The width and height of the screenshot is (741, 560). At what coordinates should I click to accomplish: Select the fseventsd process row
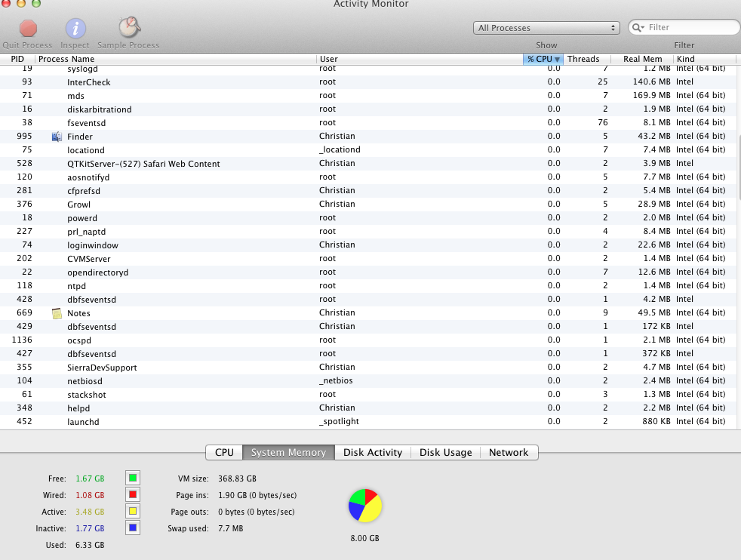pos(368,123)
